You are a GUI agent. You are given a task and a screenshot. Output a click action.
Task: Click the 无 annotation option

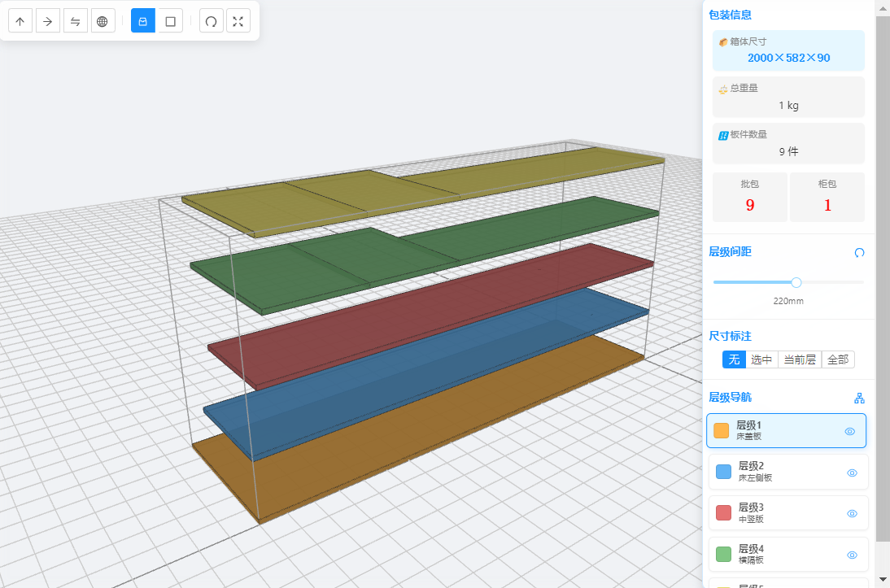coord(734,359)
